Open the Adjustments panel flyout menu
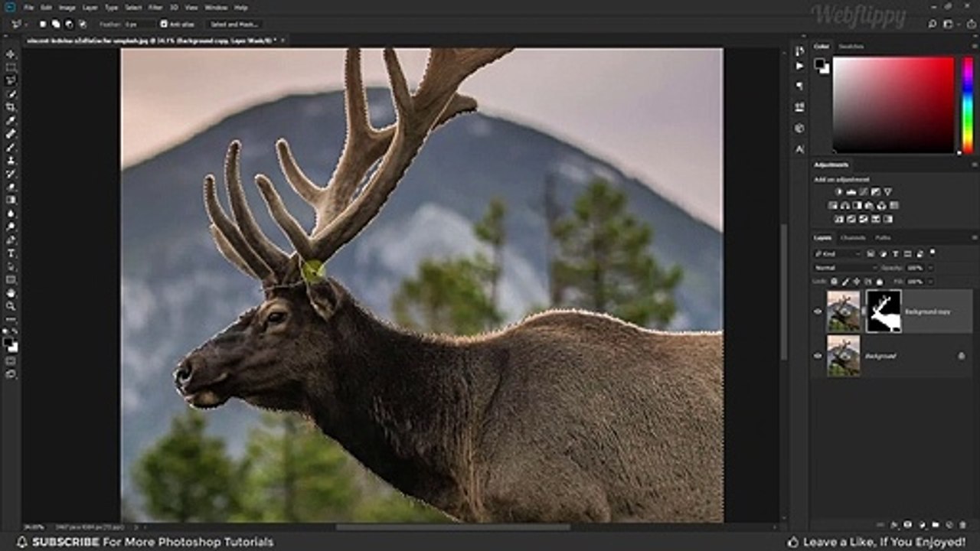980x551 pixels. [974, 165]
